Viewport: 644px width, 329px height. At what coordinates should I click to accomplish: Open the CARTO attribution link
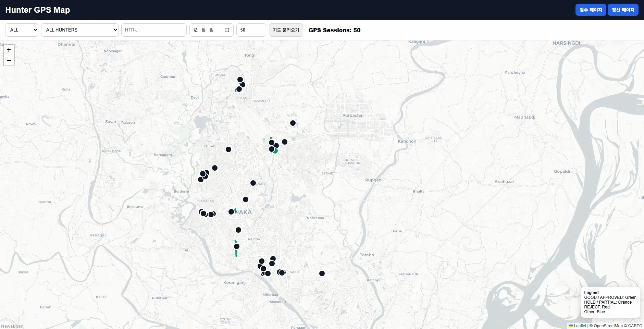pyautogui.click(x=635, y=326)
